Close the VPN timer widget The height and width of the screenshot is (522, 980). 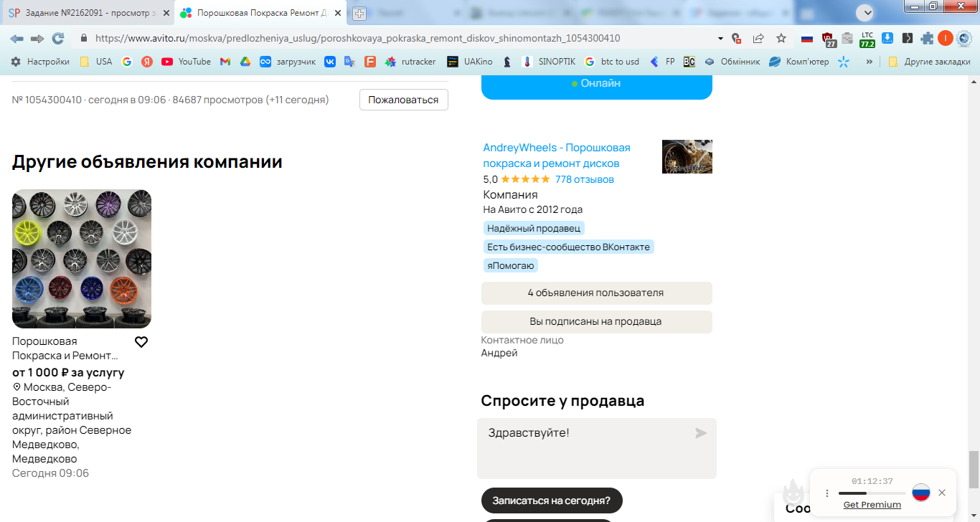(942, 493)
